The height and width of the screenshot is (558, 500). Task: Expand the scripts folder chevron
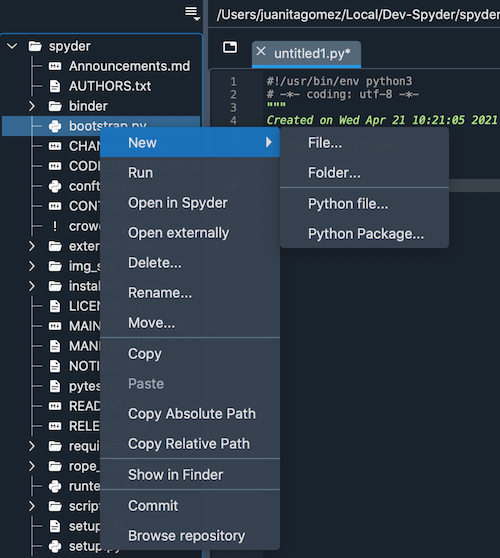(x=32, y=506)
